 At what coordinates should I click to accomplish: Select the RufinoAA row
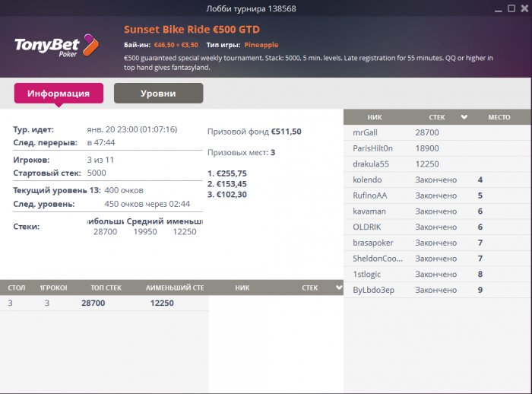(x=437, y=195)
